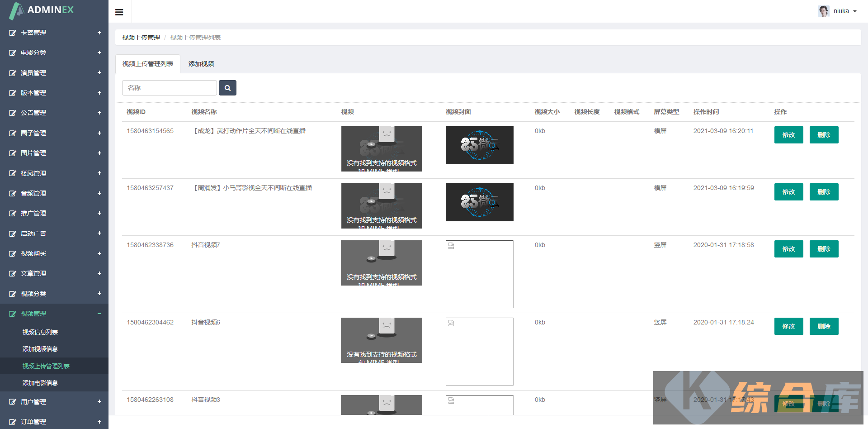
Task: Click 删除 for 周润发 video row
Action: coord(824,192)
